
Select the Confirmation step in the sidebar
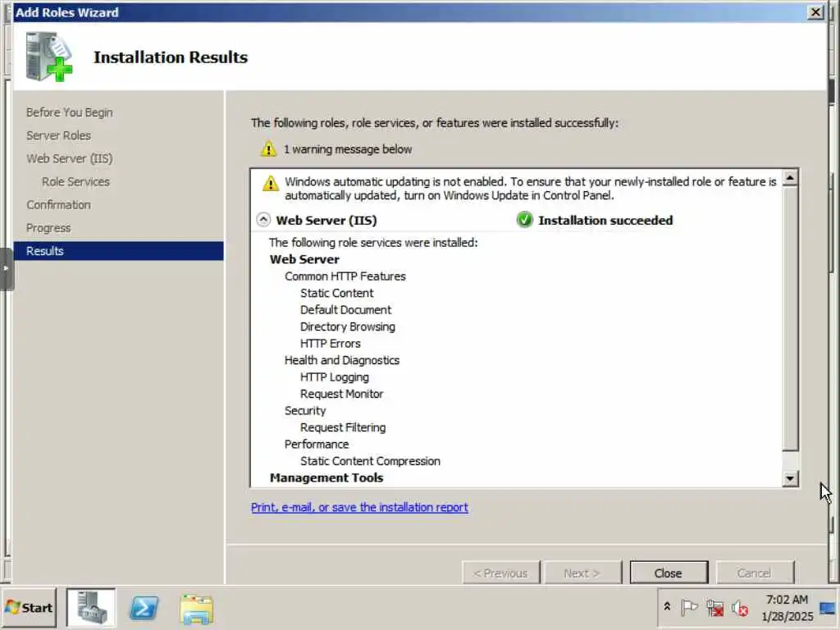tap(58, 204)
